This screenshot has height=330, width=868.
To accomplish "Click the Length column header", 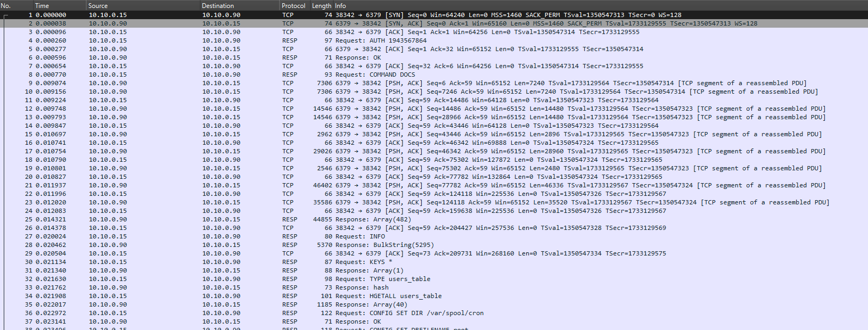I will pos(322,5).
